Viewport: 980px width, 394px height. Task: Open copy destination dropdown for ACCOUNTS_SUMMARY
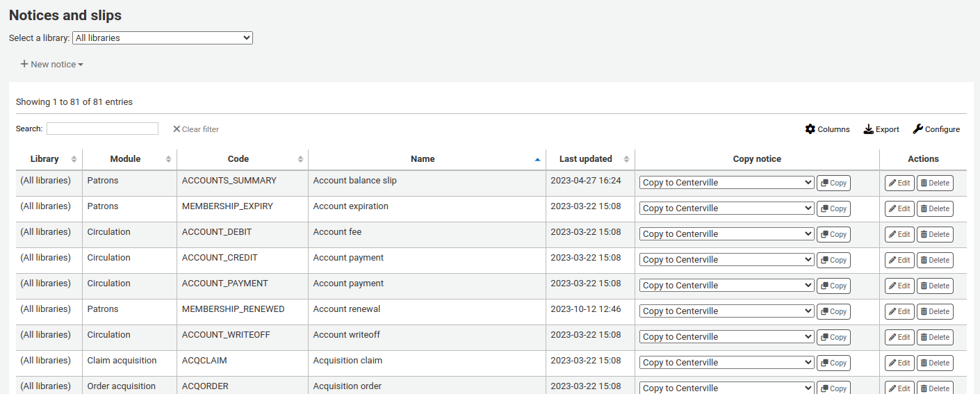coord(726,183)
